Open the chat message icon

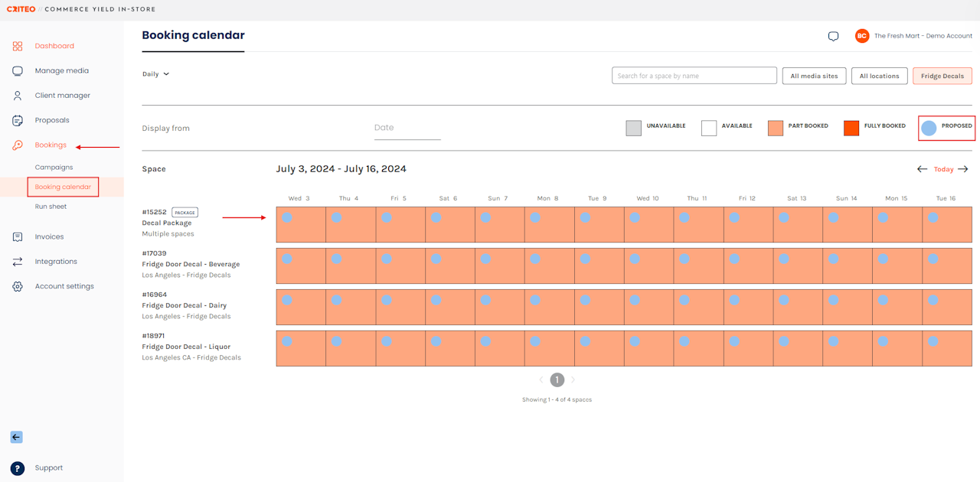(833, 36)
